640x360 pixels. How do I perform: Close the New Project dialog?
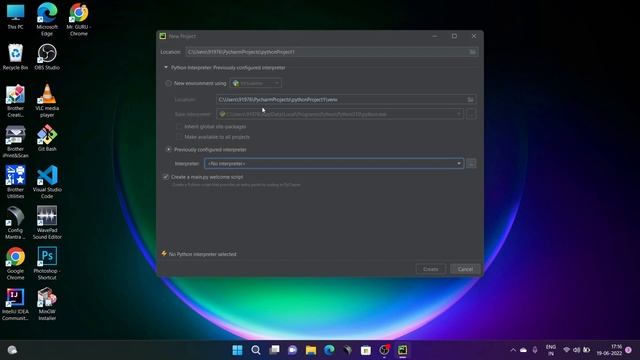coord(474,36)
